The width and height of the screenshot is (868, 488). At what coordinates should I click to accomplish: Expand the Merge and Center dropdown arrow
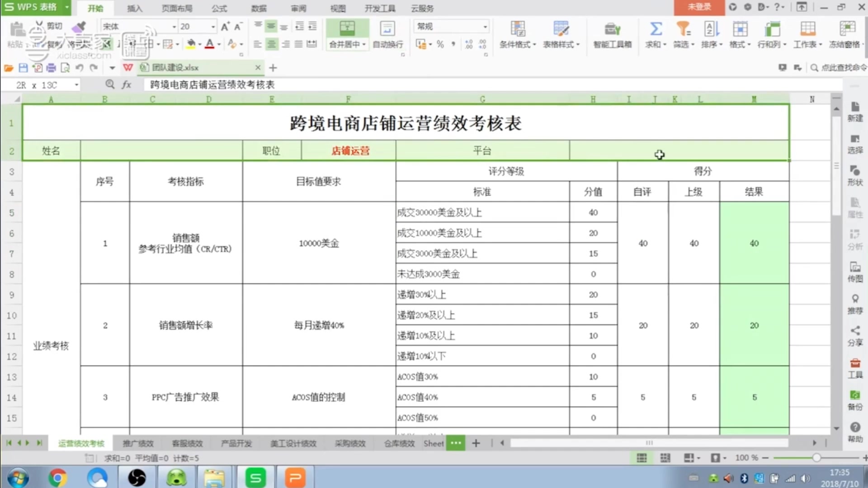tap(364, 44)
